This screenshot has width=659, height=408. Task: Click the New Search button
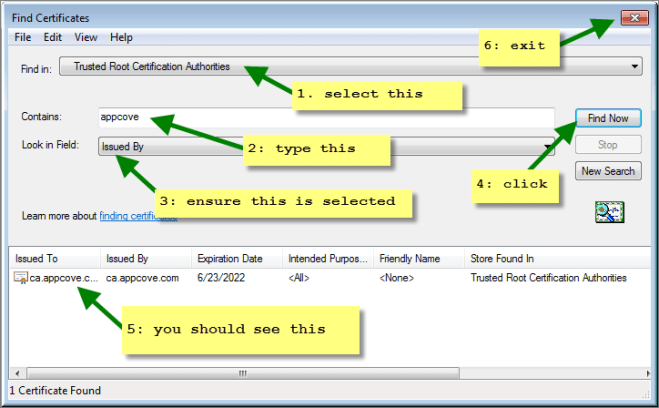pyautogui.click(x=607, y=171)
